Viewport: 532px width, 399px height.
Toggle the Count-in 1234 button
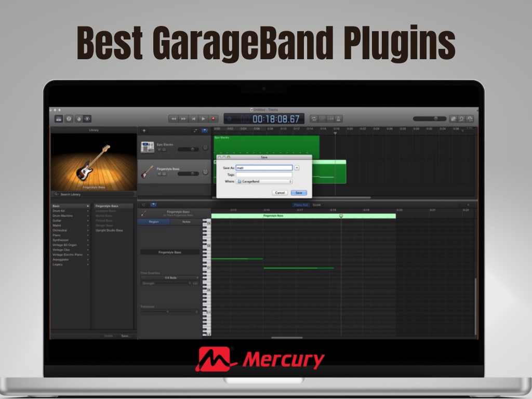point(330,119)
